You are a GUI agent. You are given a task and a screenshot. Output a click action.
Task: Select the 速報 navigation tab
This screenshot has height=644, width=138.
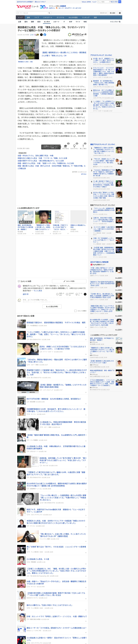tap(28, 17)
